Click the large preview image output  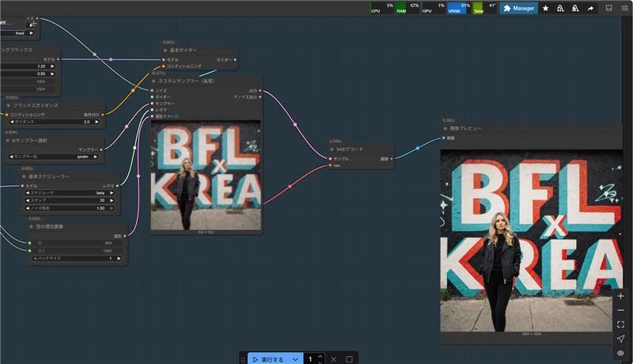(x=532, y=241)
